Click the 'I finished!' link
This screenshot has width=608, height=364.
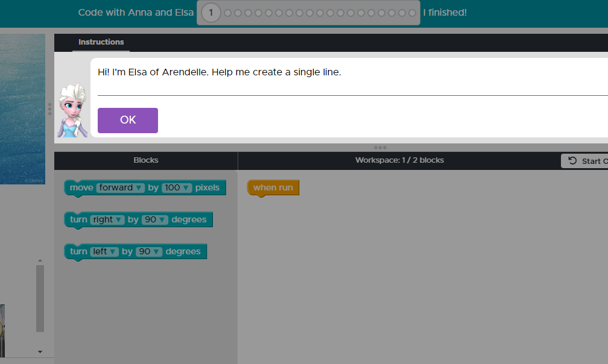(x=445, y=13)
